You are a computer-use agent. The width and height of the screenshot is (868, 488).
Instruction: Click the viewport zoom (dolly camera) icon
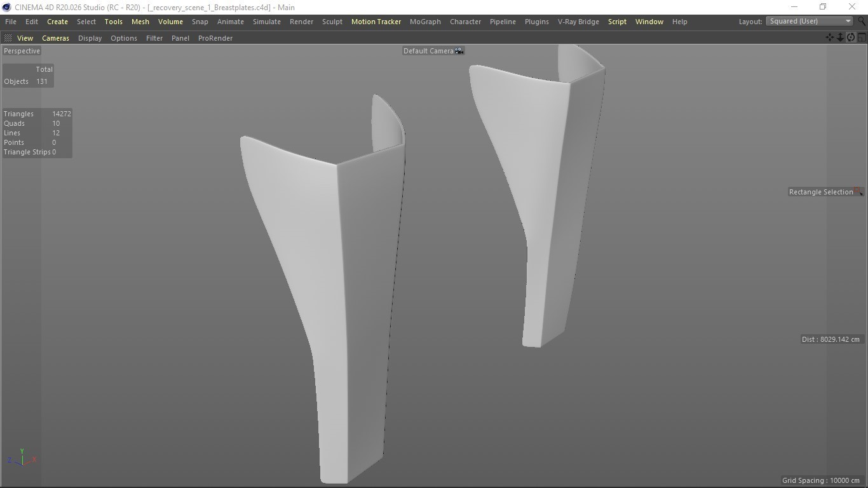[840, 37]
